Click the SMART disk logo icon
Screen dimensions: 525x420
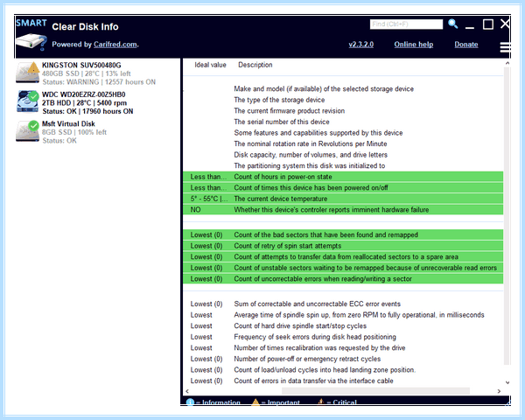pyautogui.click(x=31, y=34)
